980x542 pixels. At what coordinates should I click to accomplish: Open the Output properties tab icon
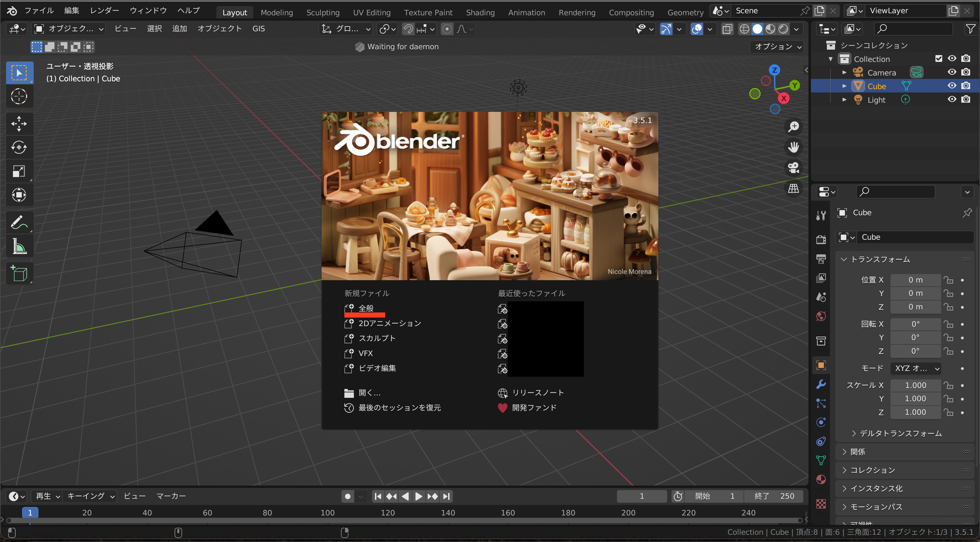tap(821, 259)
